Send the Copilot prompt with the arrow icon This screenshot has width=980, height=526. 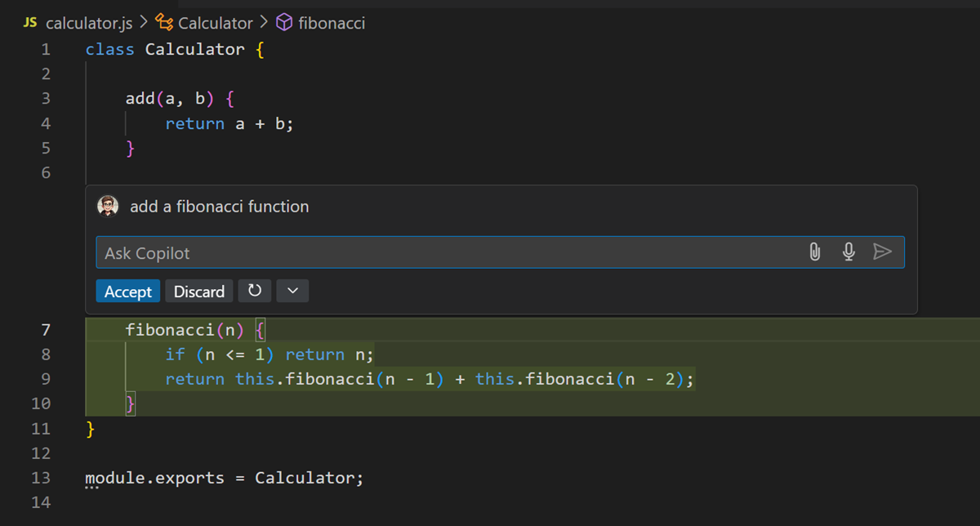883,252
